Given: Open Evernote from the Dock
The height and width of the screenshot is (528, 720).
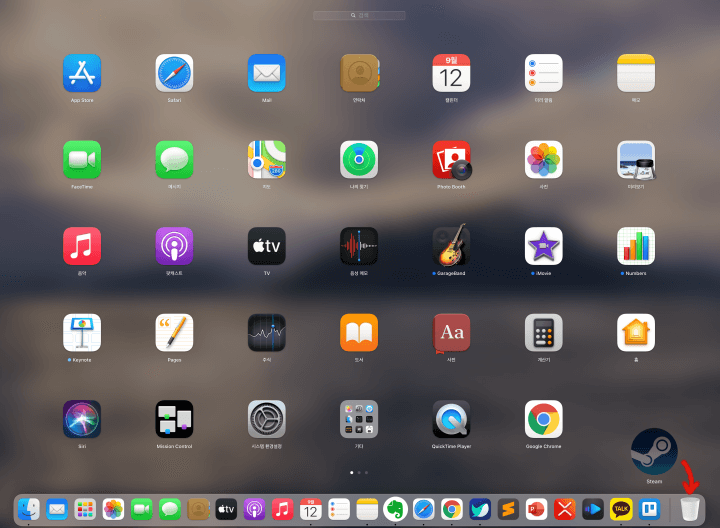Looking at the screenshot, I should pos(395,509).
